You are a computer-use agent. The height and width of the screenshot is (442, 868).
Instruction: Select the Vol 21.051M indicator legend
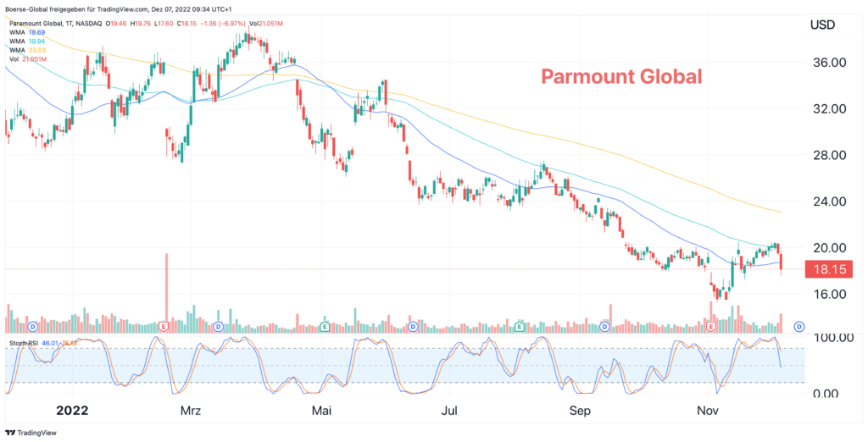[x=28, y=59]
